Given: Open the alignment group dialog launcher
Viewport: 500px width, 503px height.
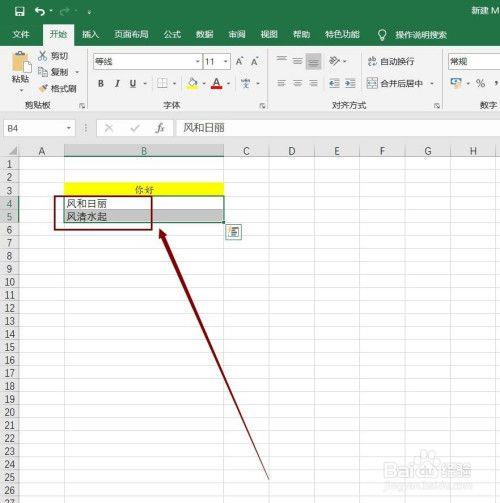Looking at the screenshot, I should (437, 106).
